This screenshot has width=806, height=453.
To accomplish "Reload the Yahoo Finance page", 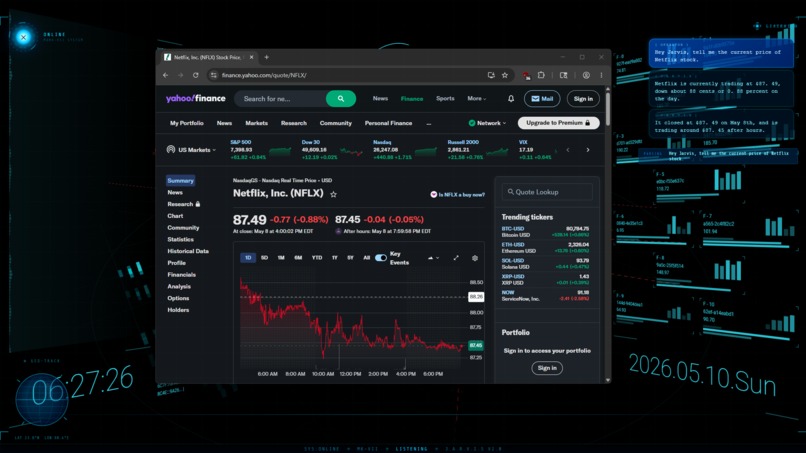I will pyautogui.click(x=196, y=75).
